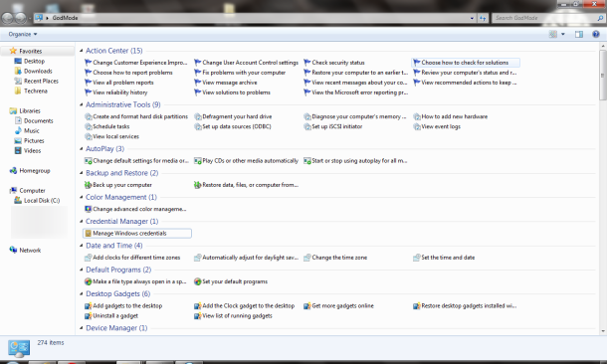This screenshot has width=607, height=364.
Task: Open Add clocks for different time zones
Action: (132, 258)
